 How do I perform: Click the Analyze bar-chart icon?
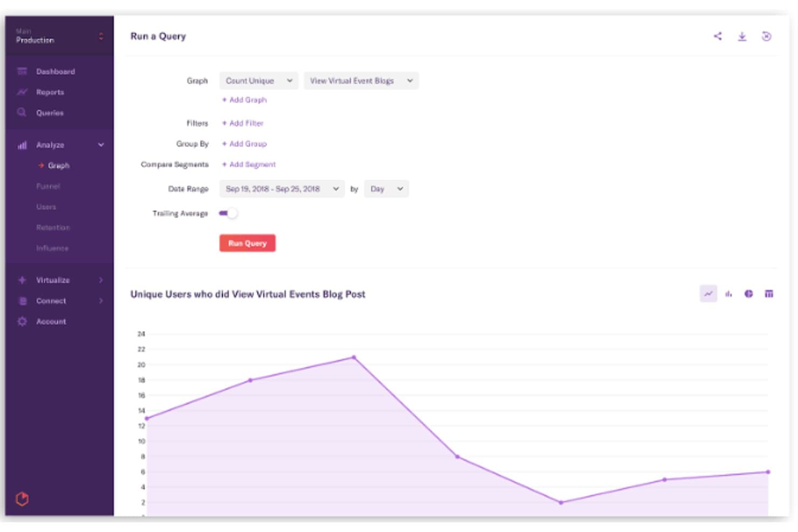(x=22, y=145)
